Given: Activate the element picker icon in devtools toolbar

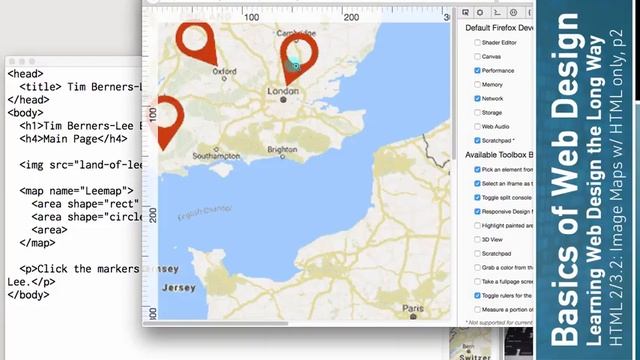Looking at the screenshot, I should point(465,13).
